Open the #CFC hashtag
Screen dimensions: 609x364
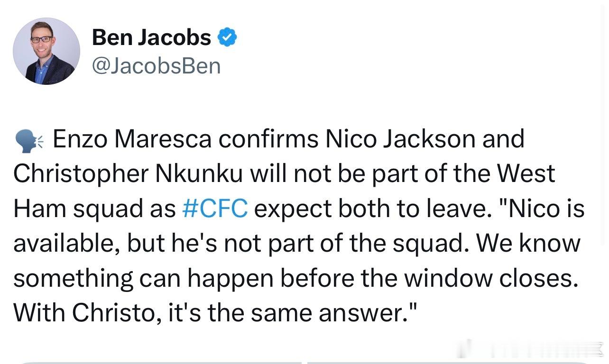point(215,208)
